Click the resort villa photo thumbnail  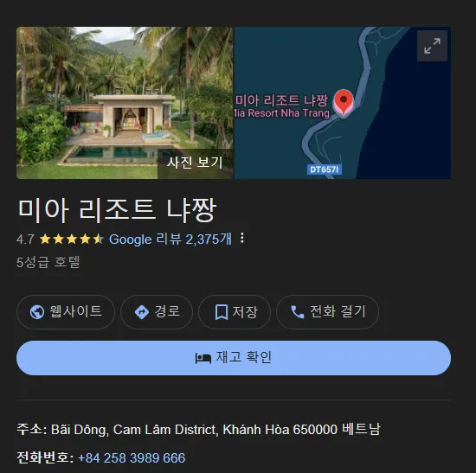(125, 103)
